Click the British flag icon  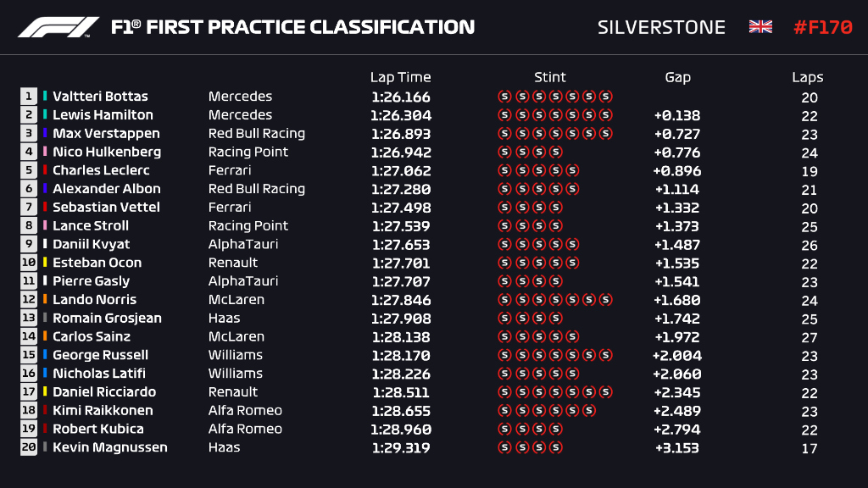pos(760,27)
